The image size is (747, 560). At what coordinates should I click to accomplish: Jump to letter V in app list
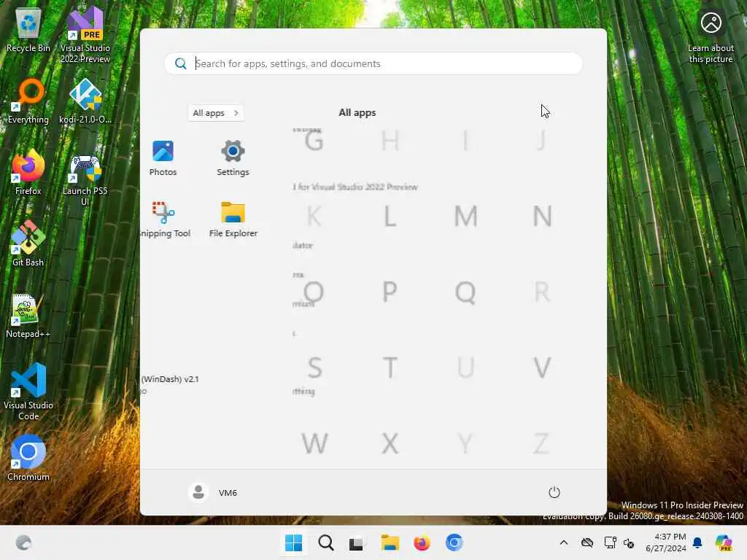point(542,367)
